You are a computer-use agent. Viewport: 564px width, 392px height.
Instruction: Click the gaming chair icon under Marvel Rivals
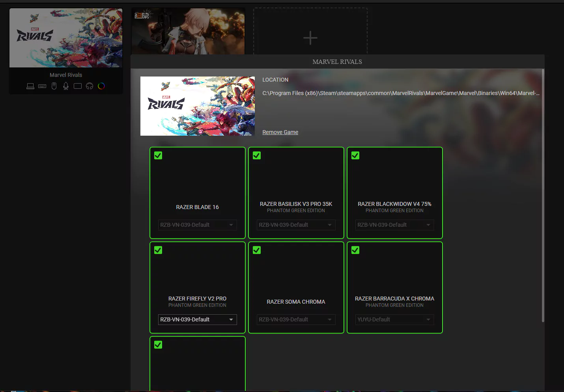pos(66,86)
